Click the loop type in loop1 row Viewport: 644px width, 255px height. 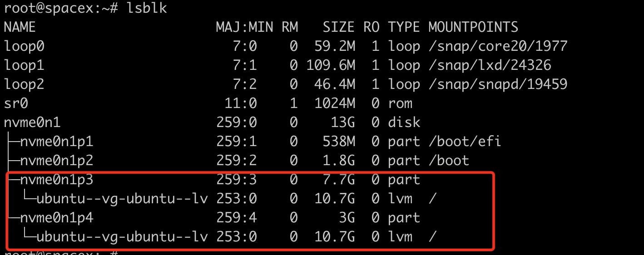pos(404,65)
